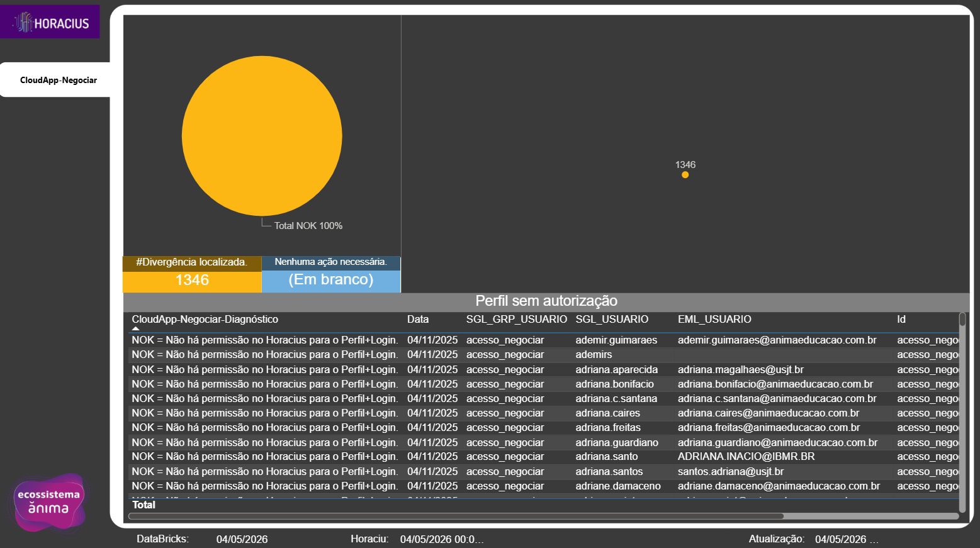The width and height of the screenshot is (980, 548).
Task: Select the #Divergência localizada card header
Action: click(x=191, y=263)
